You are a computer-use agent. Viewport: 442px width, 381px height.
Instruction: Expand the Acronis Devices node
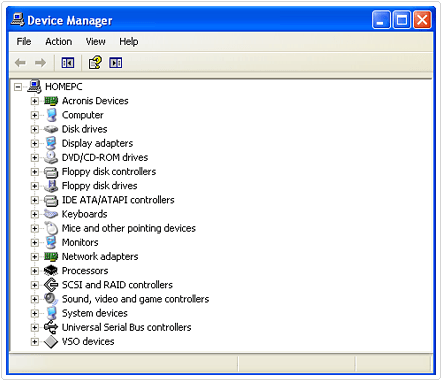[34, 101]
